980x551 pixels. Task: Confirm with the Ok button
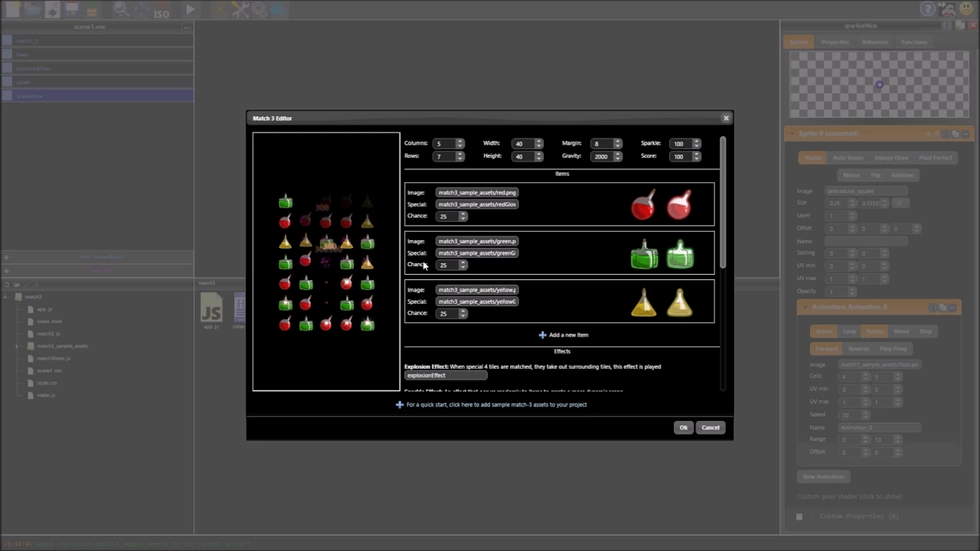click(x=684, y=428)
